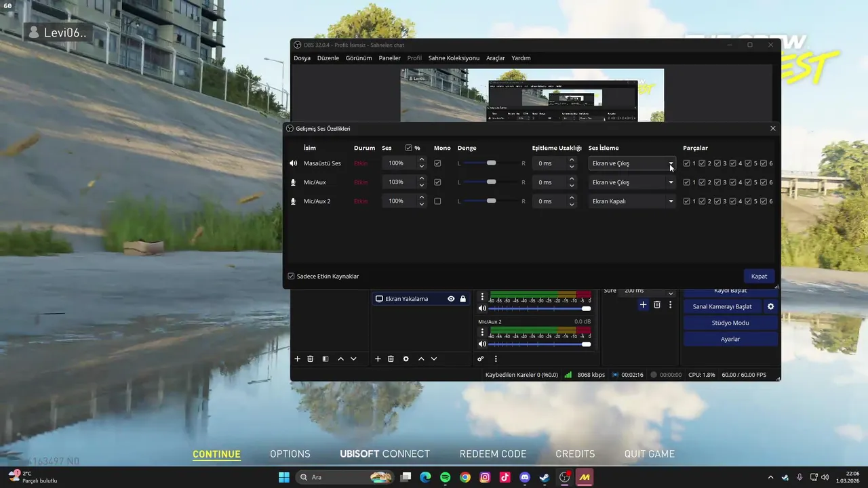
Task: Open the Araçlar menu
Action: pos(496,58)
